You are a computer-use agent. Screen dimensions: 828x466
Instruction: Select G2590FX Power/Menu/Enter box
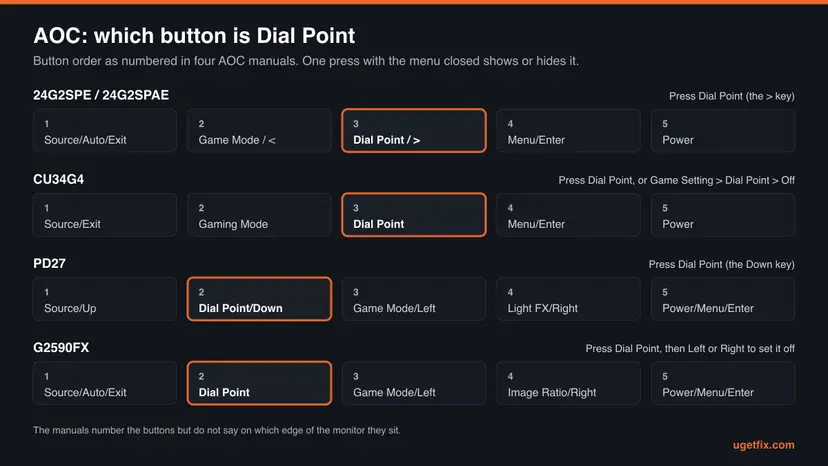pyautogui.click(x=723, y=383)
